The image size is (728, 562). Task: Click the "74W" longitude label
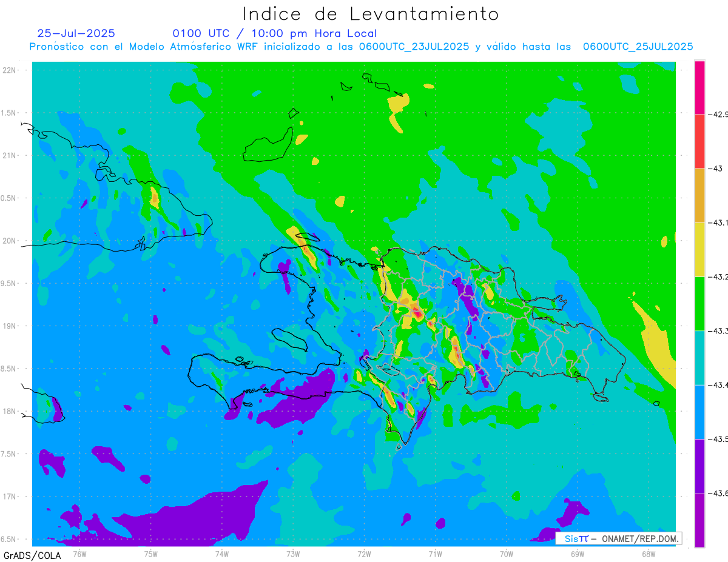tap(221, 554)
